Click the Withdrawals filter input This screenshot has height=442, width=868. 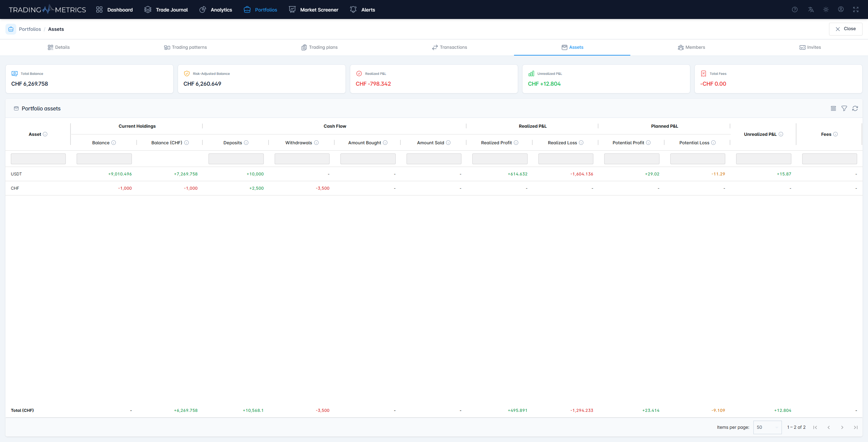point(302,159)
